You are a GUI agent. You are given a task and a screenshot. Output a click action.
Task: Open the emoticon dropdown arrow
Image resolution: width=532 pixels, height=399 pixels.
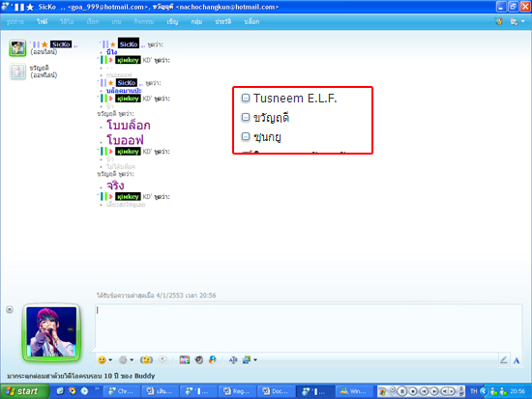coord(110,360)
